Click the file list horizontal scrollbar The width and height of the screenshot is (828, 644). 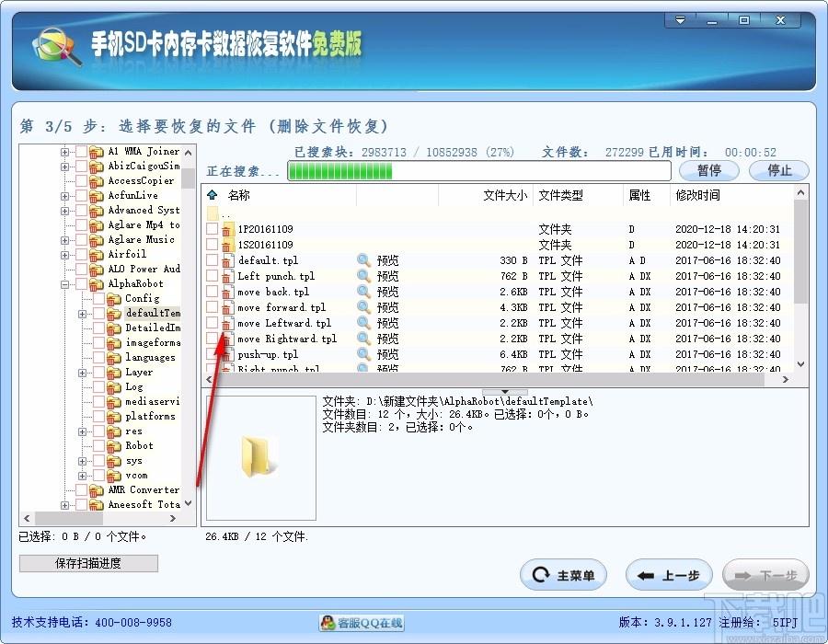click(x=497, y=380)
